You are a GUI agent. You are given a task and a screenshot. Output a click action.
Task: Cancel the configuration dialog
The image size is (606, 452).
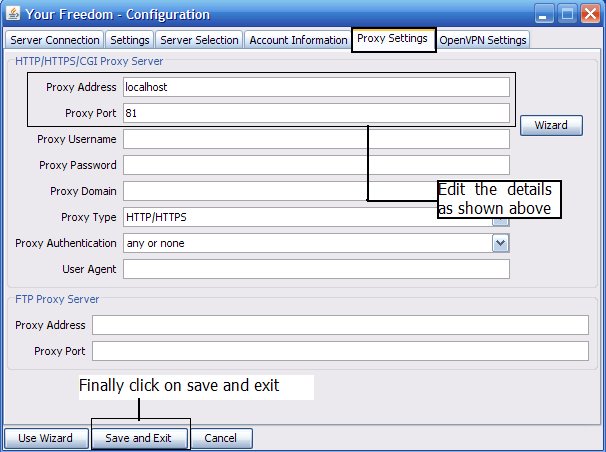(x=221, y=438)
